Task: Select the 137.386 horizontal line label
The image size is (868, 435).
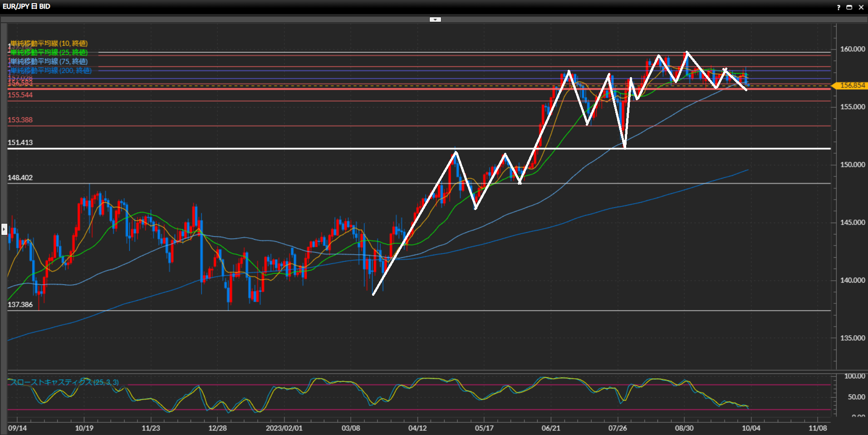Action: [x=20, y=304]
